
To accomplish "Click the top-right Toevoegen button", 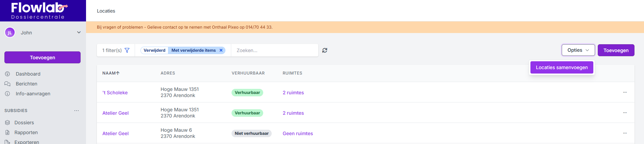I will (x=616, y=50).
